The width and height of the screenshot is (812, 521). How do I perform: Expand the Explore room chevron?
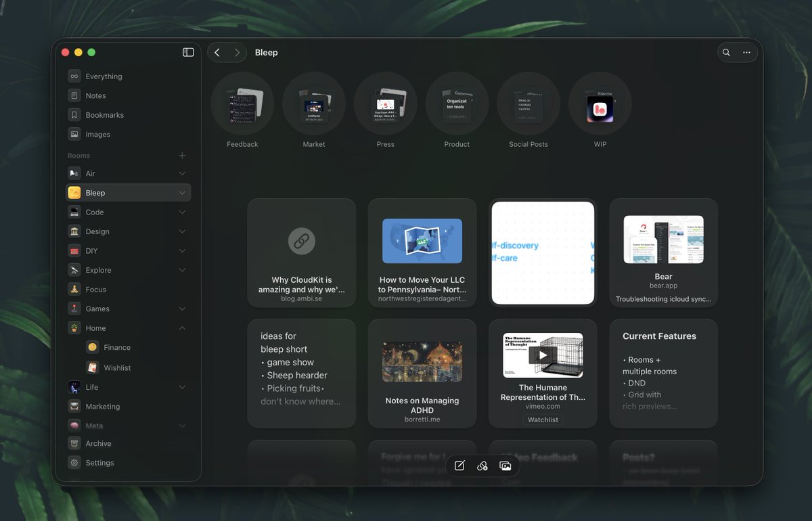[x=182, y=270]
